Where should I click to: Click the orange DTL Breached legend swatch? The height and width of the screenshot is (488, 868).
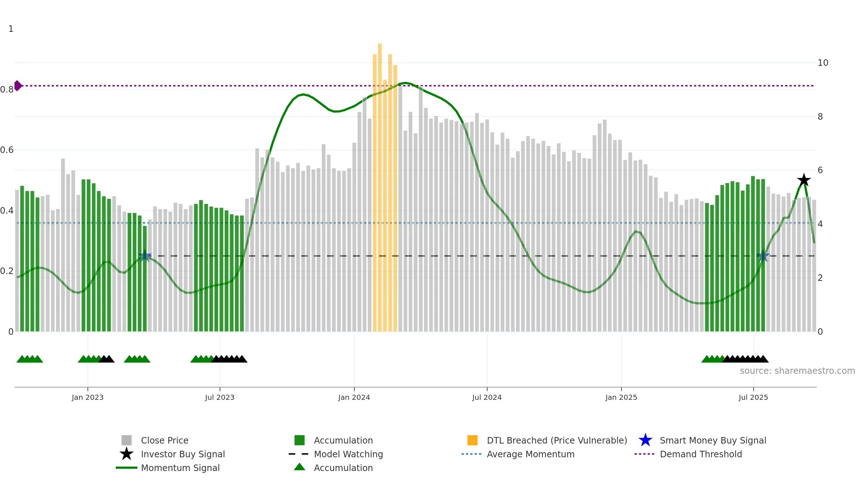click(x=472, y=440)
